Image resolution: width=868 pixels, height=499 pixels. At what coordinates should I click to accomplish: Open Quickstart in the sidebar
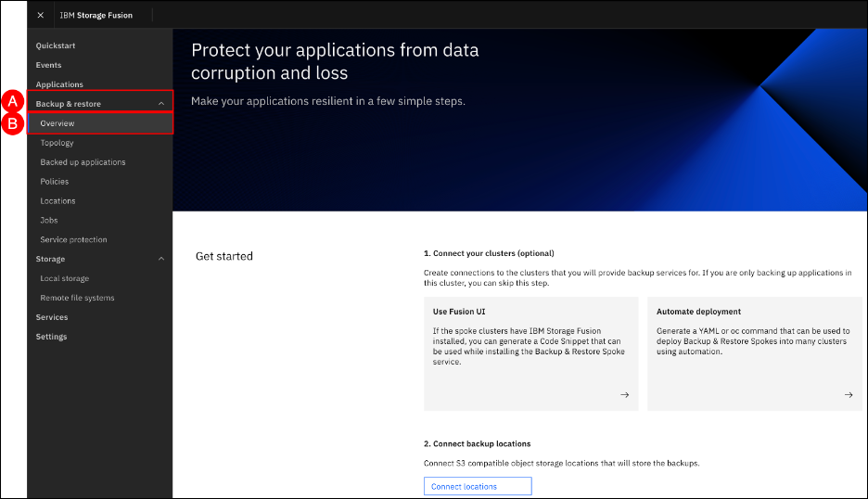55,45
